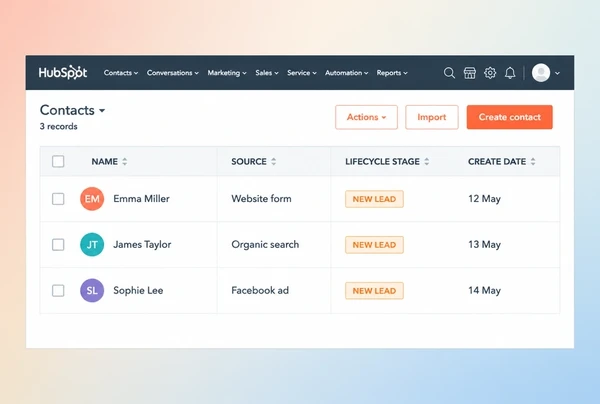Open the Emma Miller contact name

[141, 199]
